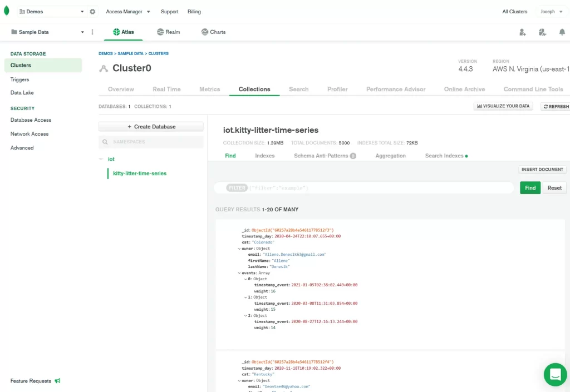
Task: Invite a user with the person-plus icon
Action: click(522, 32)
